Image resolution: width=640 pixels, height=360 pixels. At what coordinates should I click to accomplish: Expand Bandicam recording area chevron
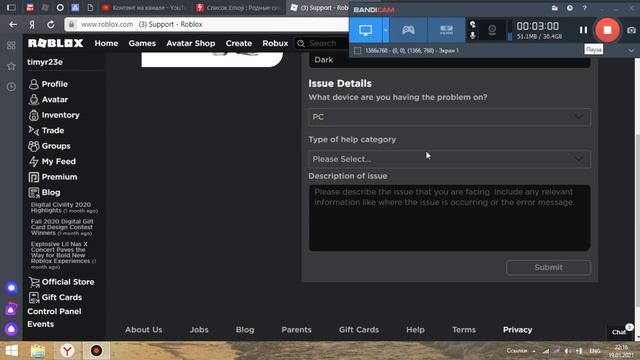631,51
